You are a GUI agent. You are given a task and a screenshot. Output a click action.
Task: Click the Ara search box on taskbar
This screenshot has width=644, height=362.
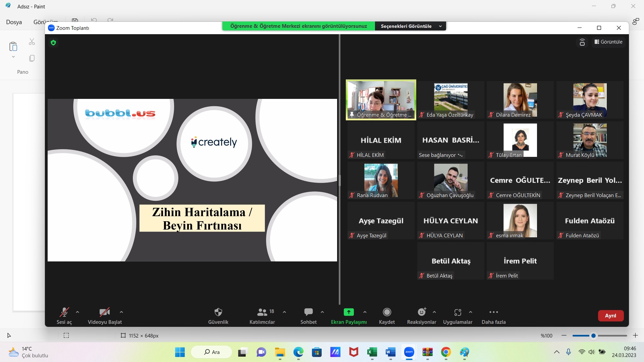[x=211, y=352]
